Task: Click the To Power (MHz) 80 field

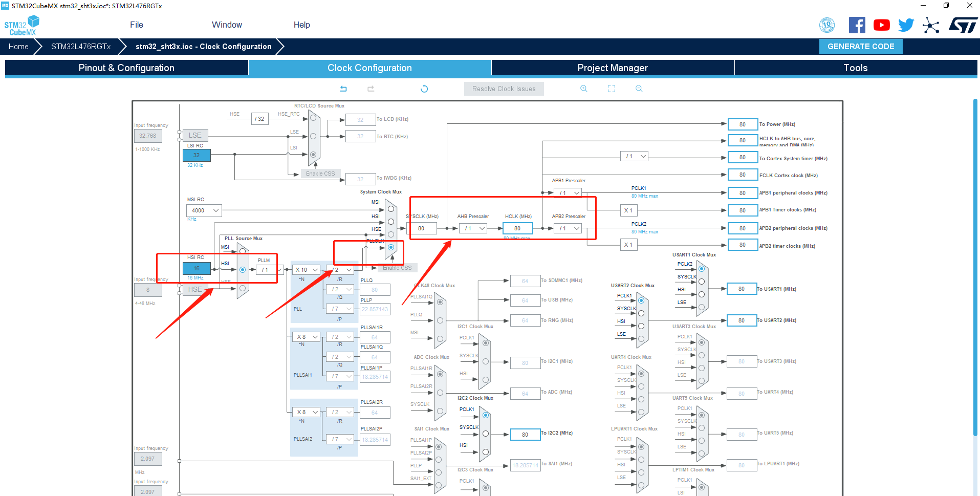Action: pyautogui.click(x=742, y=124)
